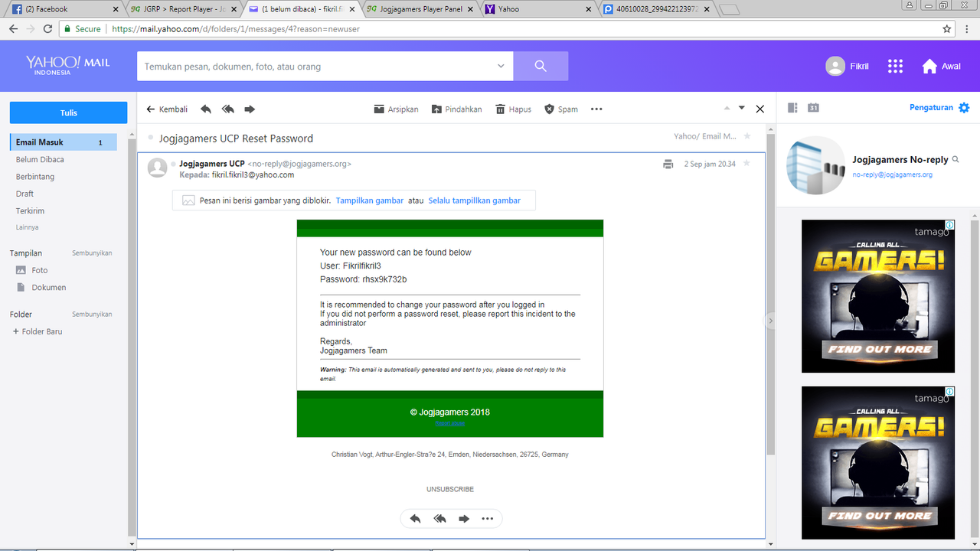Mark the message as Spam
Image resolution: width=980 pixels, height=551 pixels.
pos(561,109)
